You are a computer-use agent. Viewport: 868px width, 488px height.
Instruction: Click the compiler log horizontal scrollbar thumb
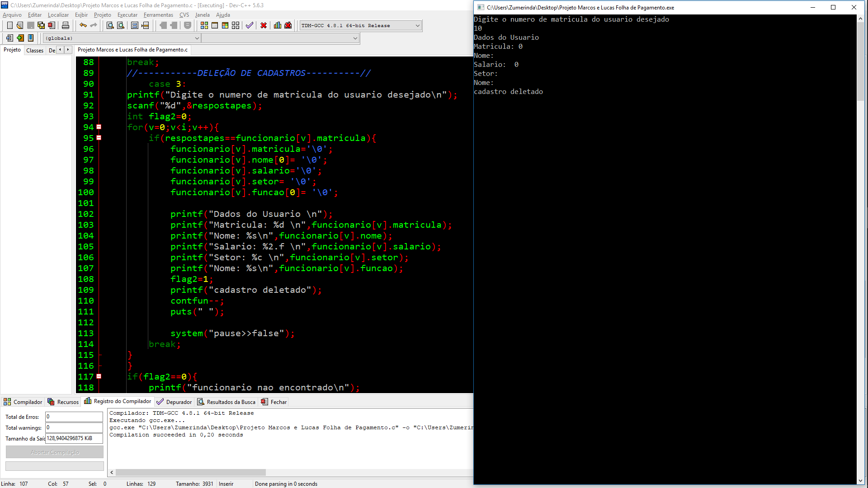[190, 473]
